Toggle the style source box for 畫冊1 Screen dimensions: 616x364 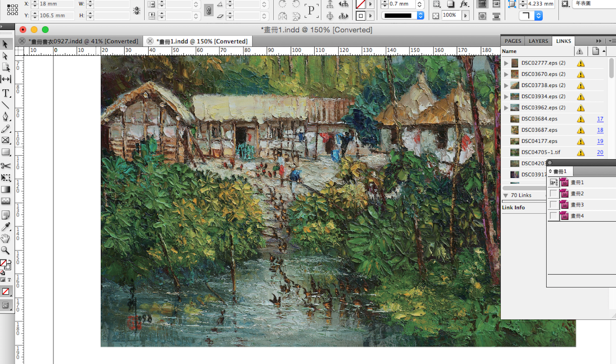coord(553,182)
